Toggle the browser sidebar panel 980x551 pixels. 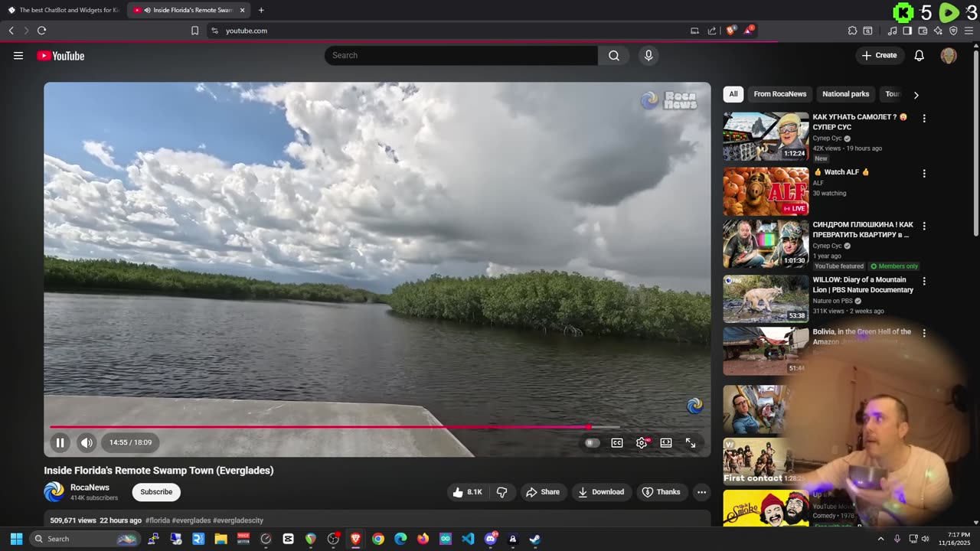(907, 31)
